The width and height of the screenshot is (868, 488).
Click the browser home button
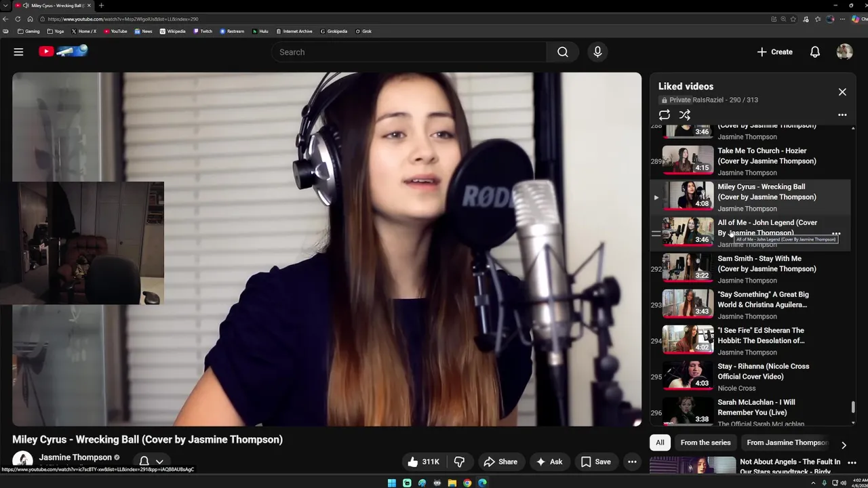30,19
